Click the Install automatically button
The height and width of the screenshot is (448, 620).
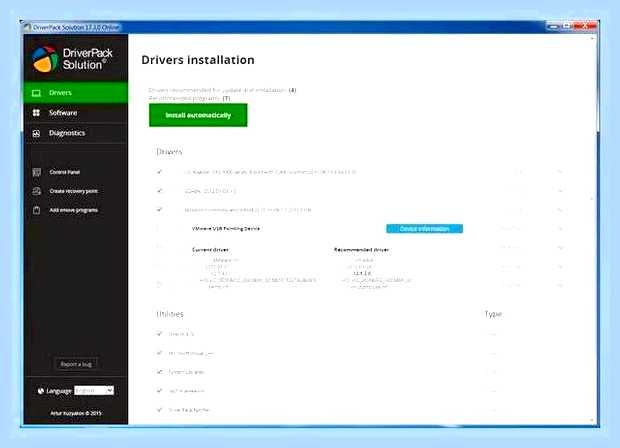click(198, 115)
